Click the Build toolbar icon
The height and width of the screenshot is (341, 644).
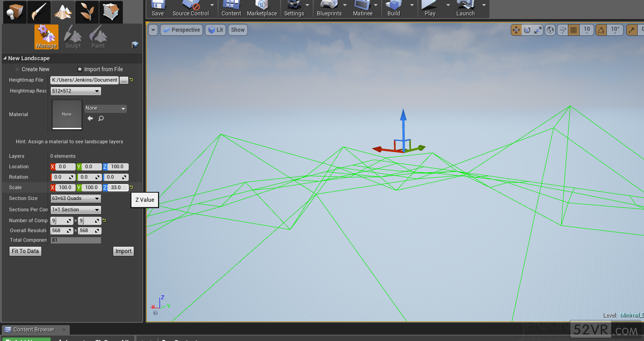pyautogui.click(x=393, y=8)
